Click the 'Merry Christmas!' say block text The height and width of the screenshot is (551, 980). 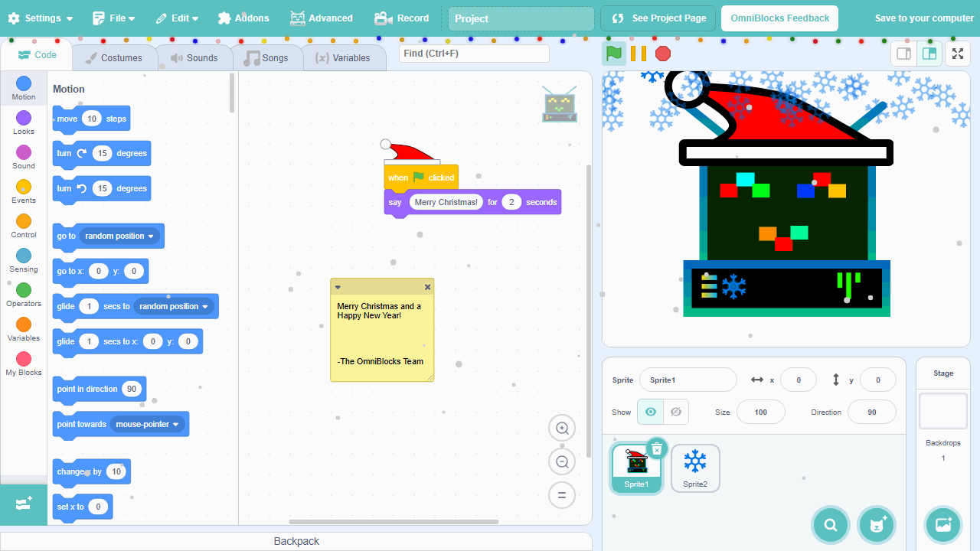click(446, 202)
